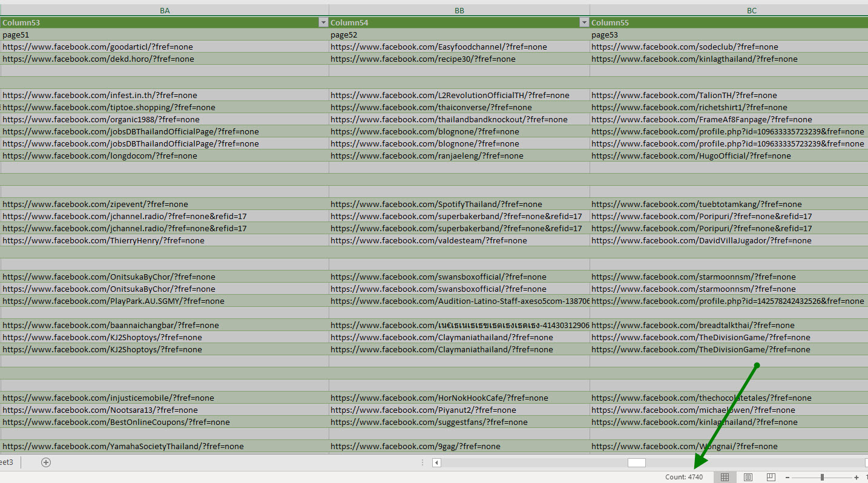Zoom out with the minus button
The image size is (868, 483).
click(x=787, y=477)
